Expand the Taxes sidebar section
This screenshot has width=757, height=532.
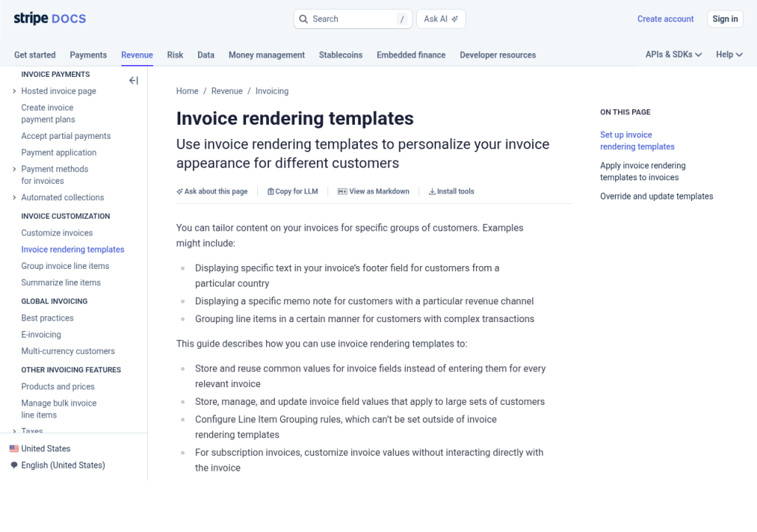coord(14,431)
